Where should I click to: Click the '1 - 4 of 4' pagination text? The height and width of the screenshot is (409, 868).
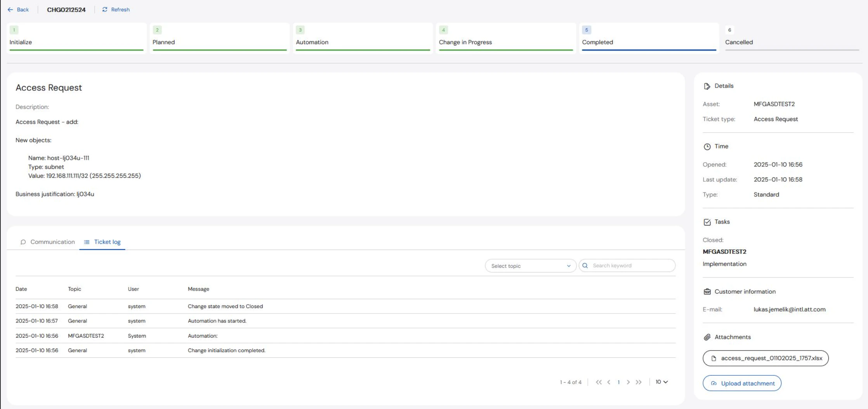[x=571, y=382]
